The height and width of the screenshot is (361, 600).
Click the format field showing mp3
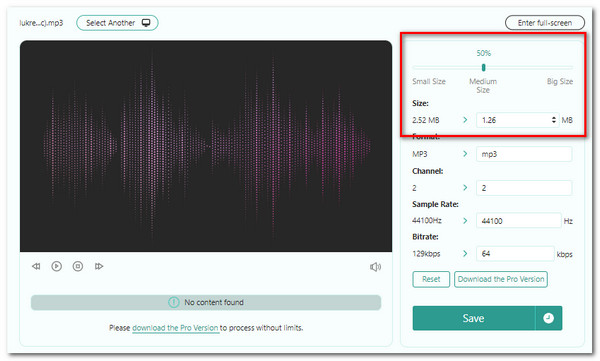(524, 154)
